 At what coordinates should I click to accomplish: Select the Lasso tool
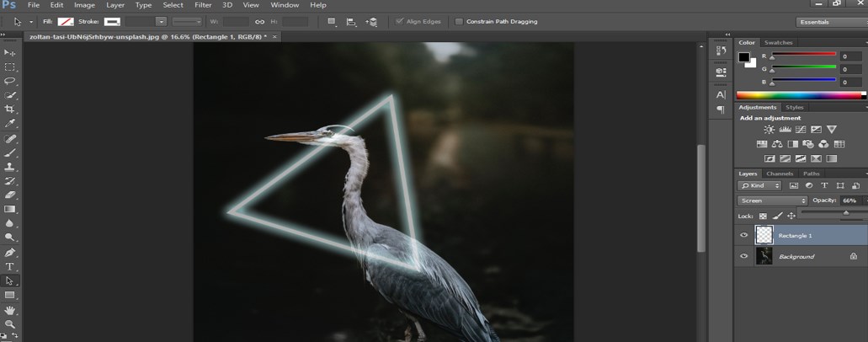(x=9, y=81)
